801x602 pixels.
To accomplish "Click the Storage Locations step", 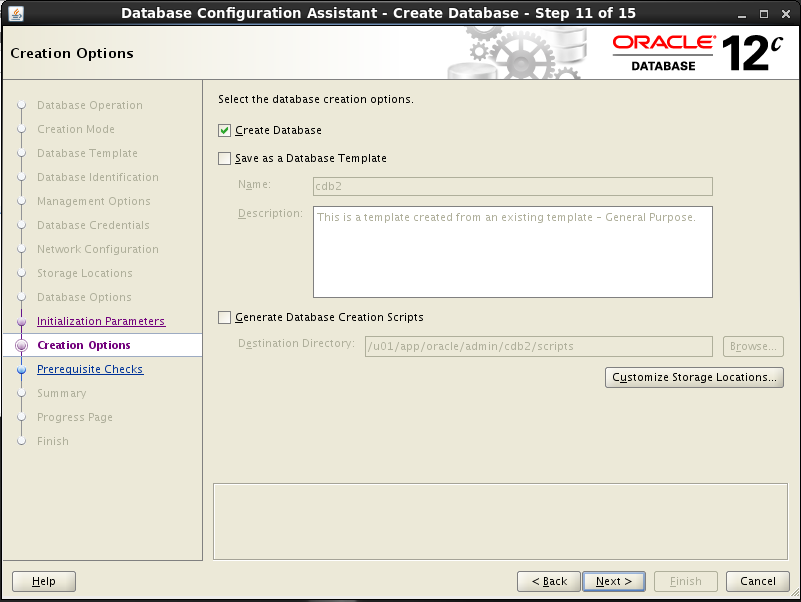I will [x=85, y=273].
